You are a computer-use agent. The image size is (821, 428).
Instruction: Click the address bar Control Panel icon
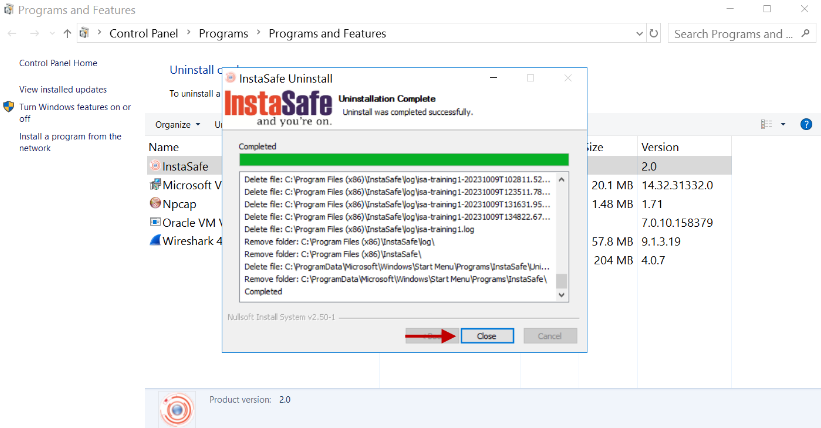(84, 34)
